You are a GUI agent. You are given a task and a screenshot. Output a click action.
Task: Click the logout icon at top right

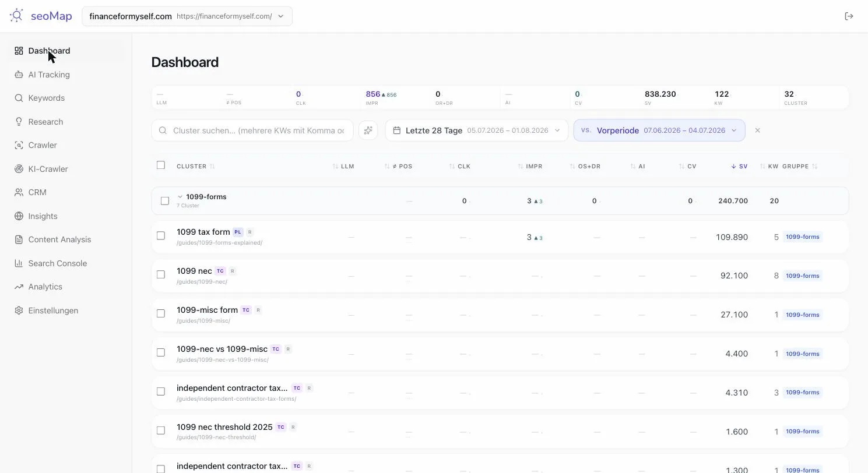849,16
